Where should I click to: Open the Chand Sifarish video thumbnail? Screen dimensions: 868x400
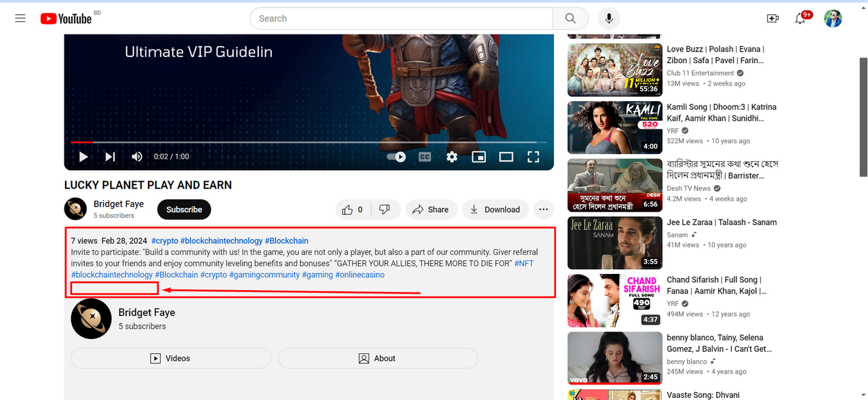tap(614, 300)
